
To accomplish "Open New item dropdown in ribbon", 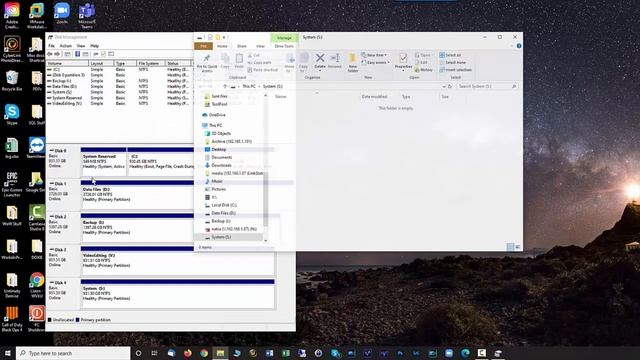I will click(374, 55).
